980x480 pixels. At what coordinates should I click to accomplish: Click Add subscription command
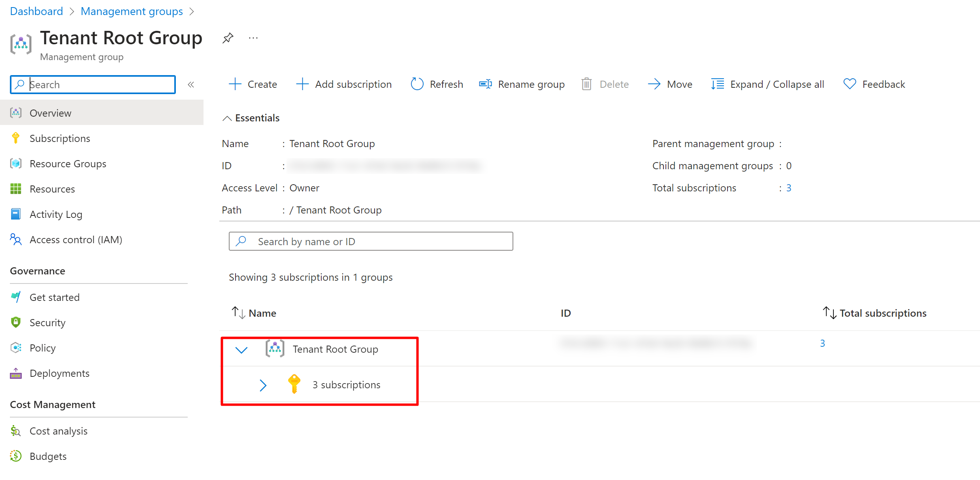coord(344,84)
